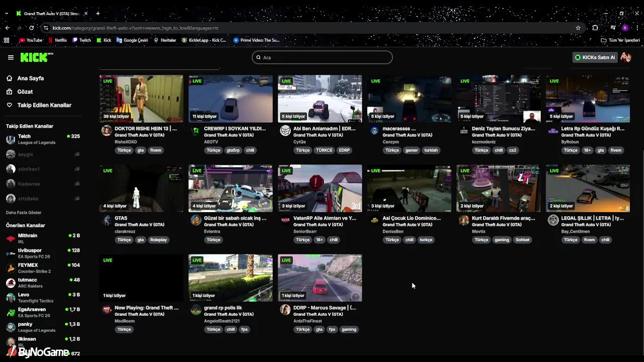This screenshot has width=644, height=362.
Task: Bookmark this page with the star icon
Action: click(x=578, y=28)
